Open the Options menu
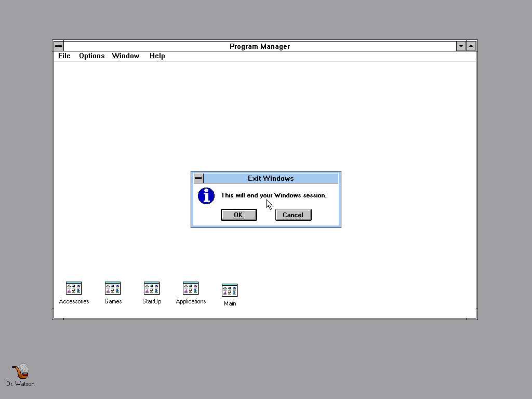The height and width of the screenshot is (399, 532). 91,56
